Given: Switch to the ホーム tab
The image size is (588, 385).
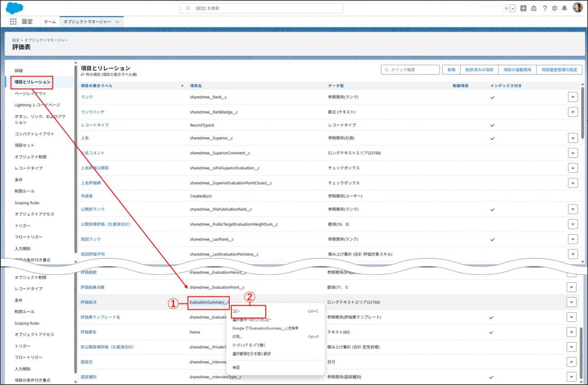Looking at the screenshot, I should [x=50, y=21].
